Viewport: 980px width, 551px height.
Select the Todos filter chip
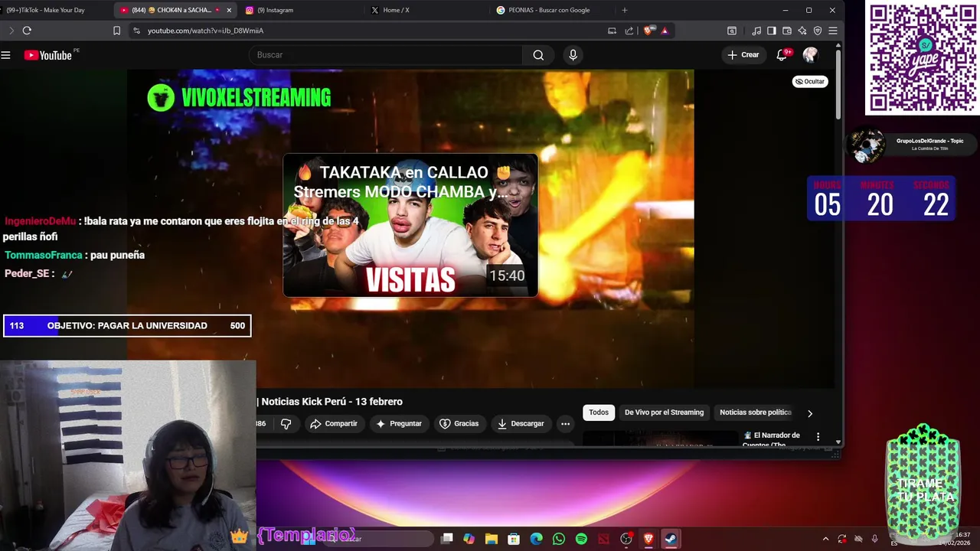[599, 412]
